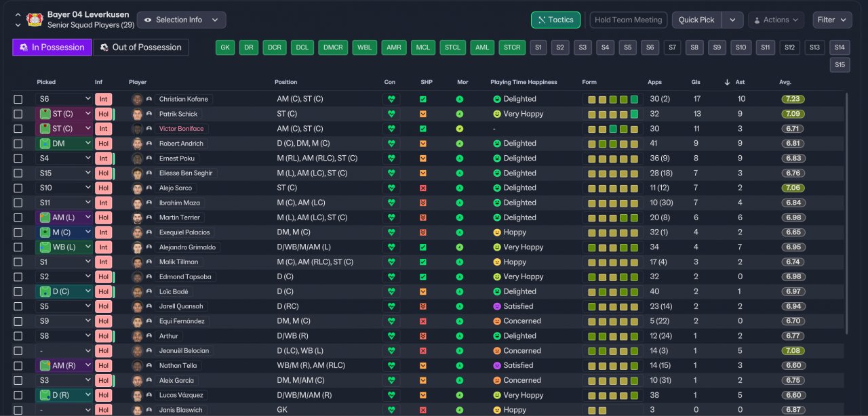Click the descending sort arrow beside Gls

727,82
